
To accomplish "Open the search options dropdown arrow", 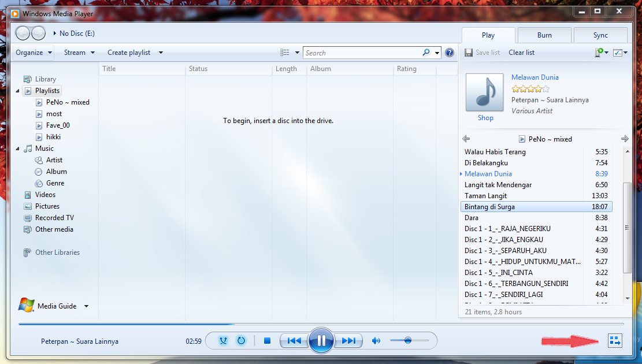I will [x=437, y=53].
